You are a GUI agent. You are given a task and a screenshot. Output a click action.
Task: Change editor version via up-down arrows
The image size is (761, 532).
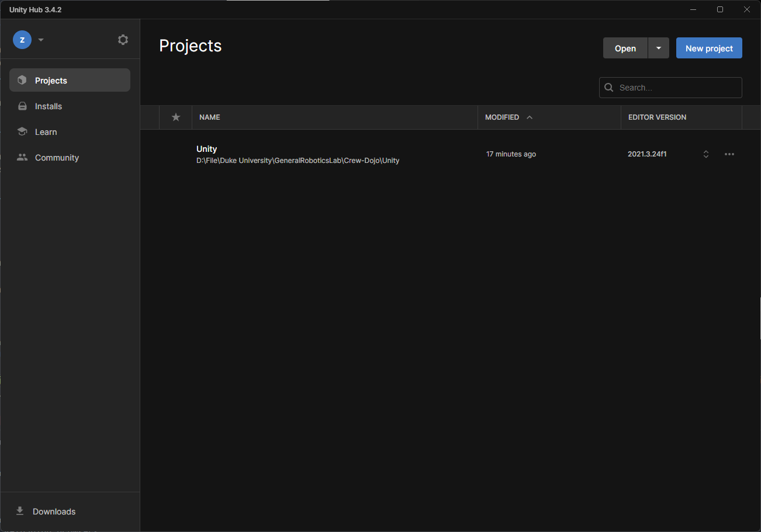coord(706,154)
